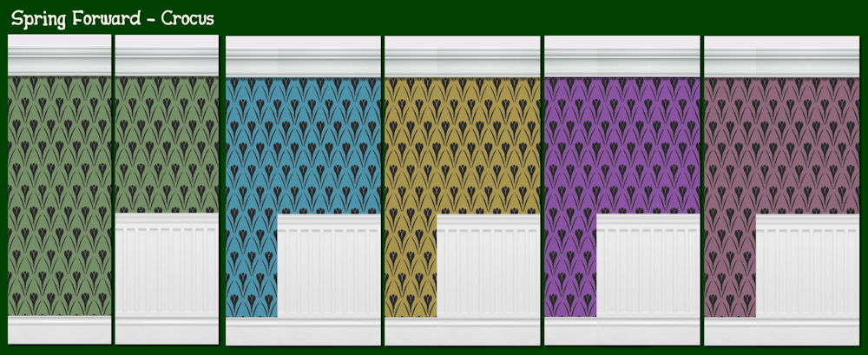The image size is (868, 355).
Task: Click the baseboard of the full-height green panel
Action: [x=59, y=330]
